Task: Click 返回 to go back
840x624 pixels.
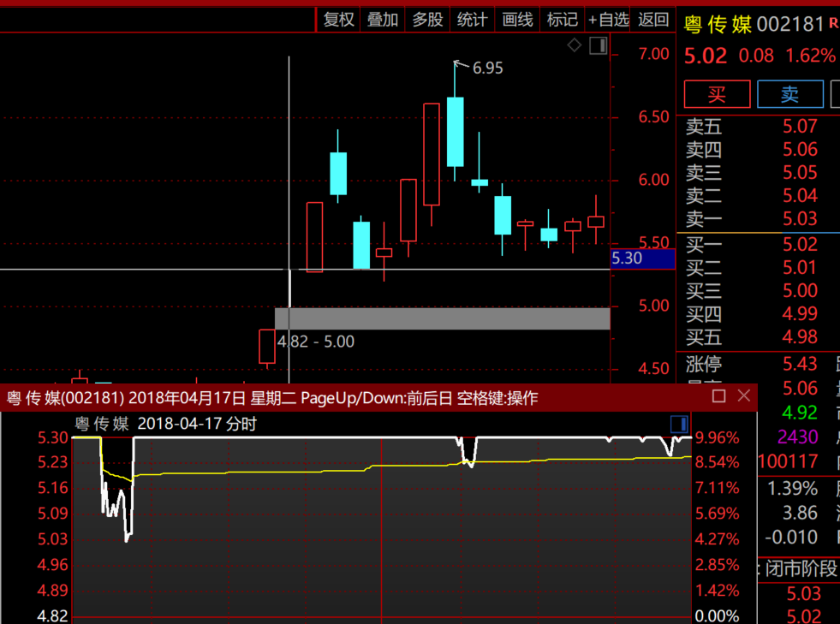Action: coord(653,19)
